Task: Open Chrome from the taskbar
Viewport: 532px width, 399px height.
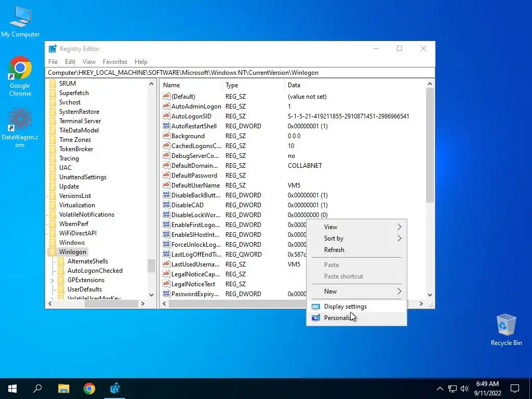Action: point(89,389)
